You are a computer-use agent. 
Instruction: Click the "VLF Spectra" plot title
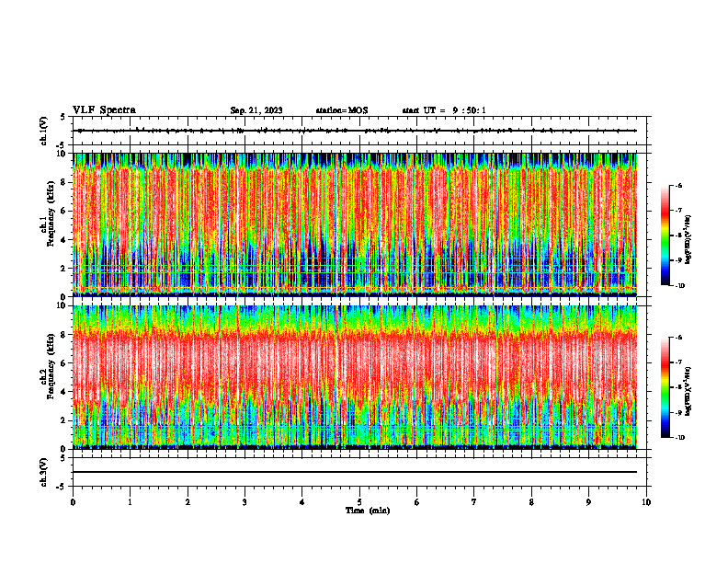tap(104, 110)
